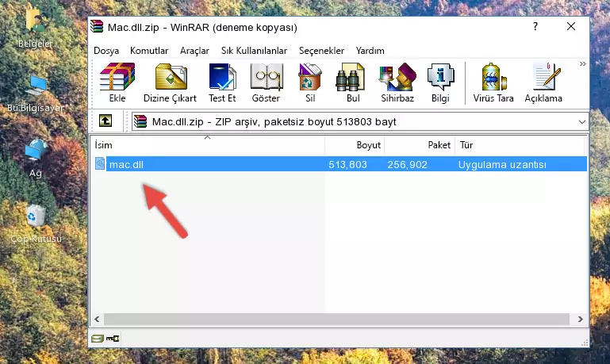Screen dimensions: 610x364
Task: Click the Uygulama uzantısı type cell
Action: 502,164
